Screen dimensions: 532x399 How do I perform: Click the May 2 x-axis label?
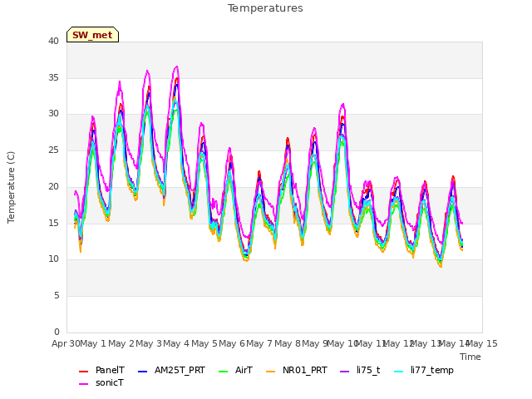pyautogui.click(x=121, y=343)
